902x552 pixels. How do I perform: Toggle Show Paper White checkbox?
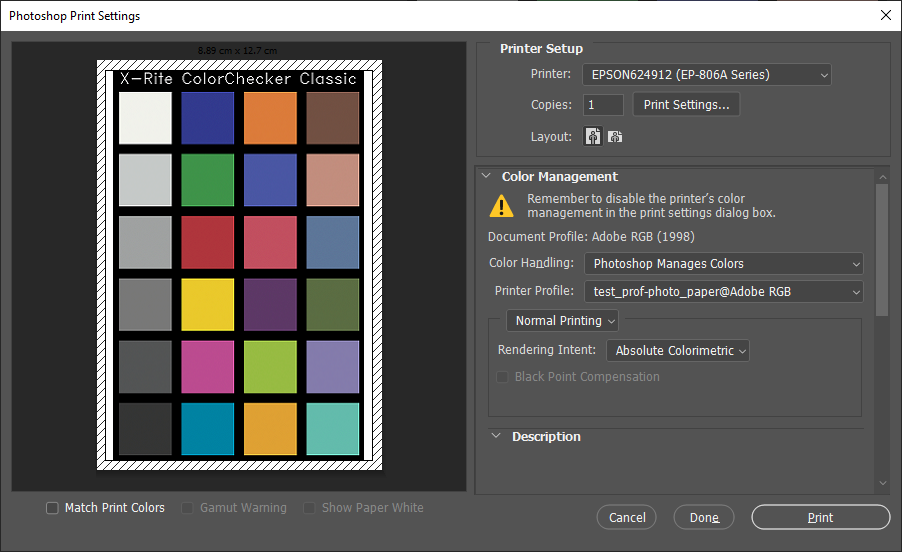point(309,508)
